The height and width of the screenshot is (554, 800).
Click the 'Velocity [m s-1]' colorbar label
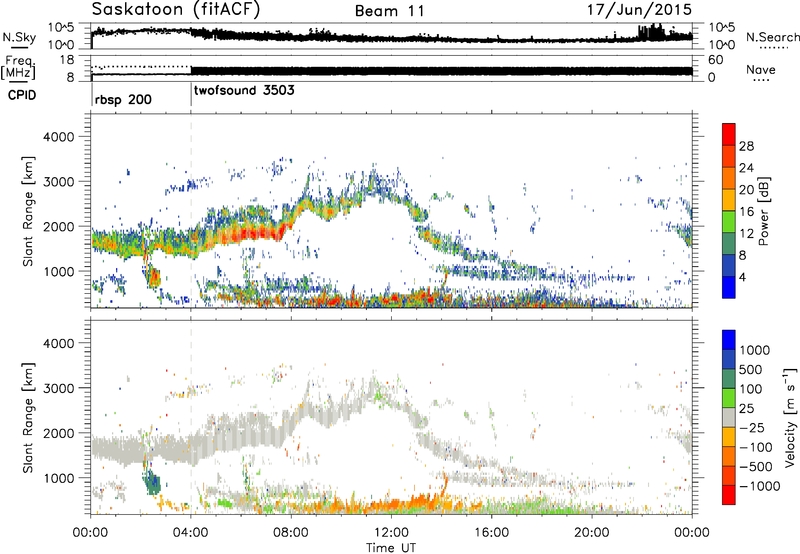coord(790,417)
